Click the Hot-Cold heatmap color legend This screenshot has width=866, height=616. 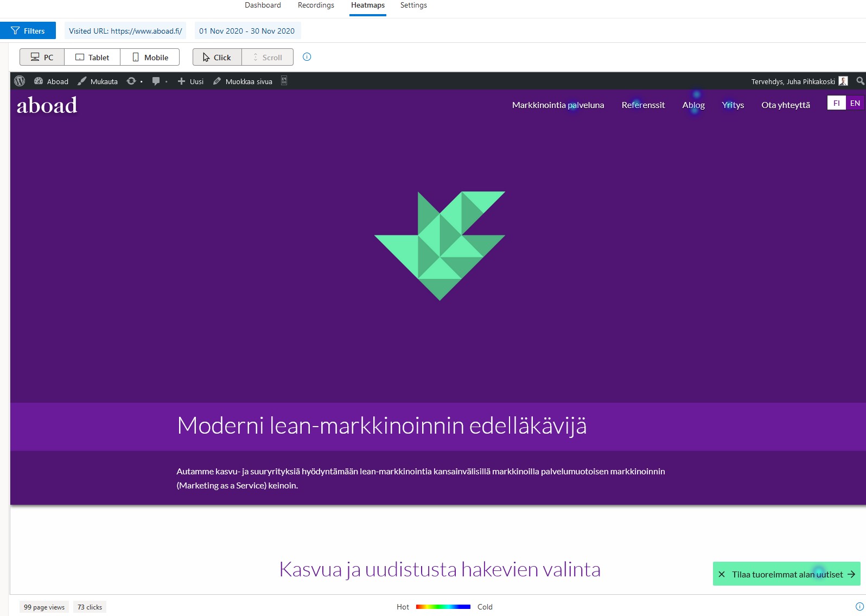tap(443, 607)
